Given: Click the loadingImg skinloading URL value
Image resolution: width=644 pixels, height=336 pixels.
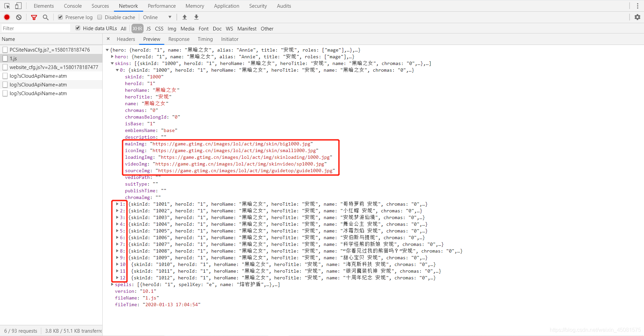Looking at the screenshot, I should tap(245, 157).
